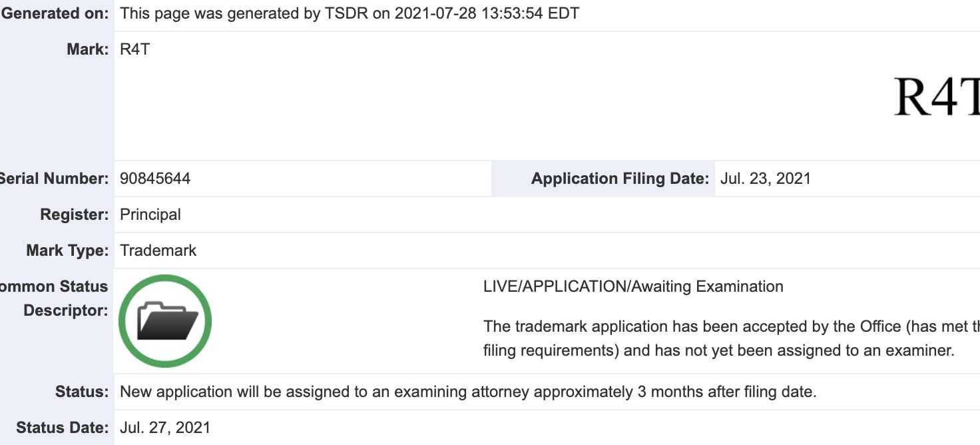Viewport: 980px width, 445px height.
Task: Click the TSDR generation timestamp text
Action: (350, 13)
